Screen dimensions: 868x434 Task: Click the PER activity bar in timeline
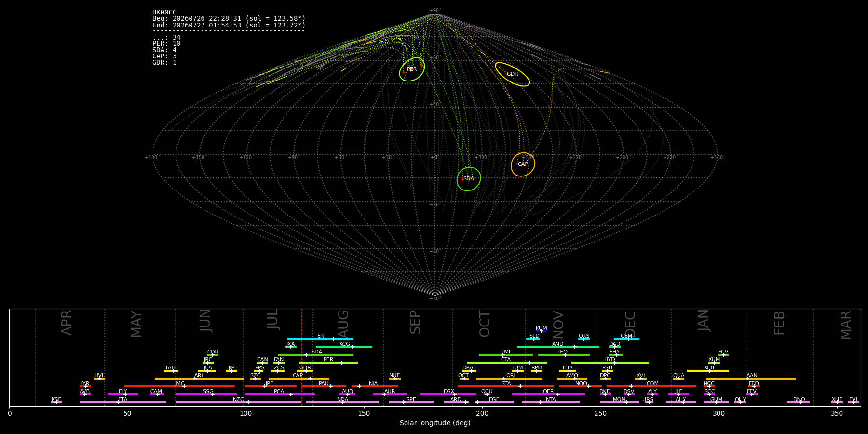328,363
